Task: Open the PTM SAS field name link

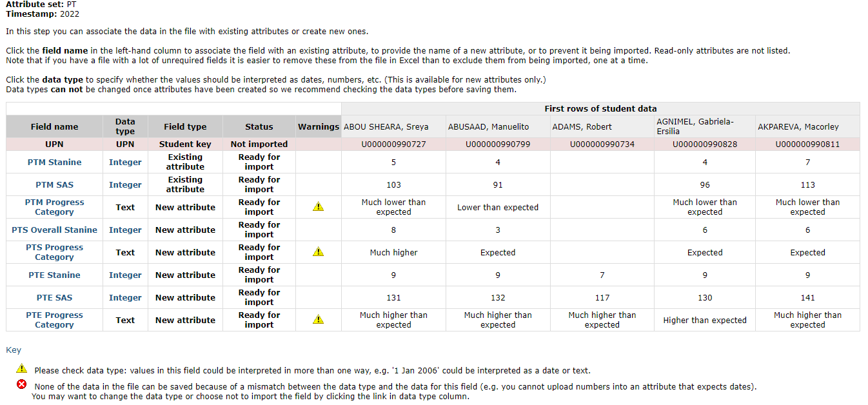Action: [54, 184]
